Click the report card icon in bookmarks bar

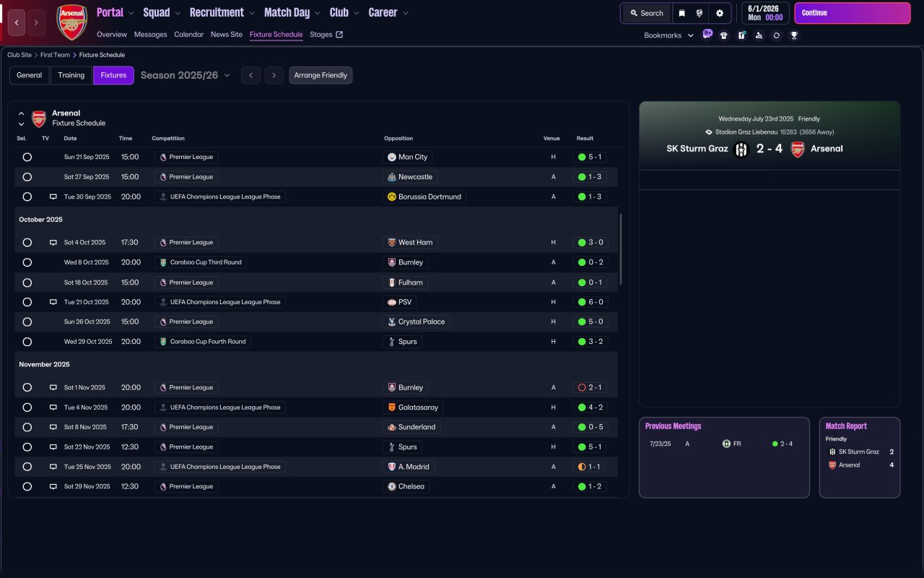click(x=741, y=35)
